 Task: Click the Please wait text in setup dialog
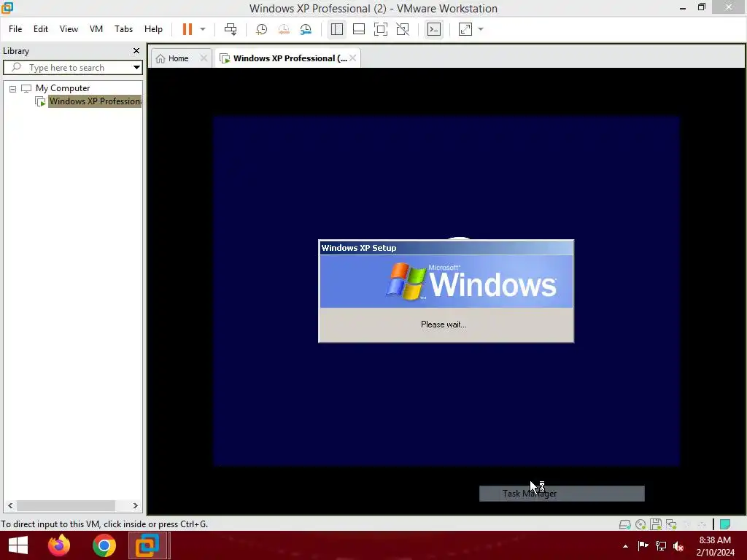click(444, 324)
